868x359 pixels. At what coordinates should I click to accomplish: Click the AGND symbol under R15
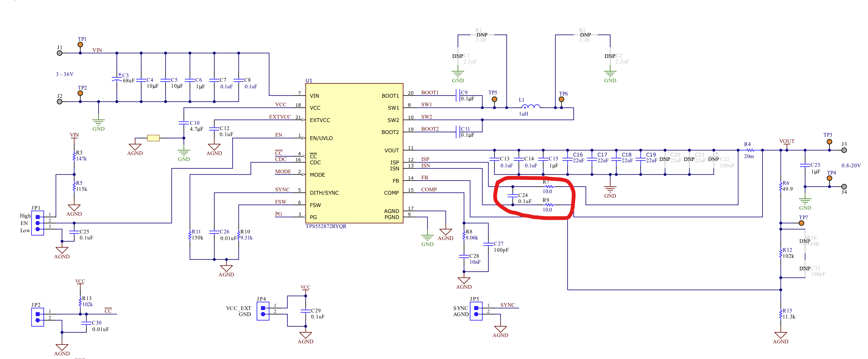click(x=781, y=336)
